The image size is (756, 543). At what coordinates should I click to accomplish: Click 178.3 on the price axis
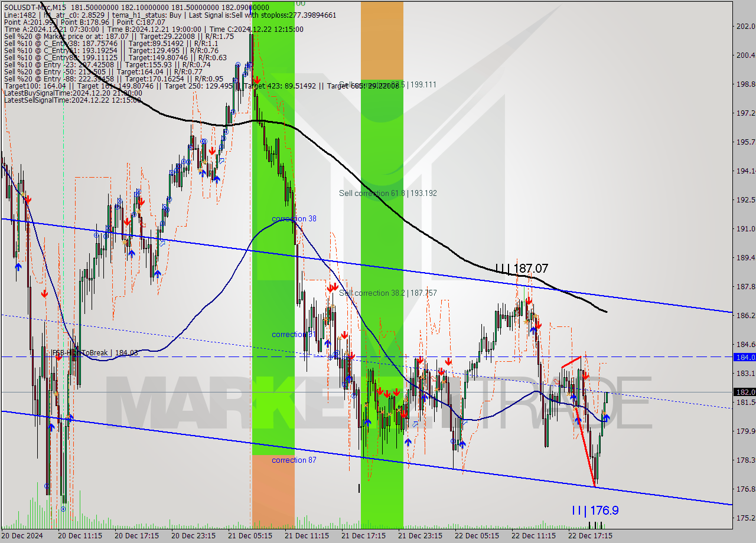pyautogui.click(x=745, y=460)
